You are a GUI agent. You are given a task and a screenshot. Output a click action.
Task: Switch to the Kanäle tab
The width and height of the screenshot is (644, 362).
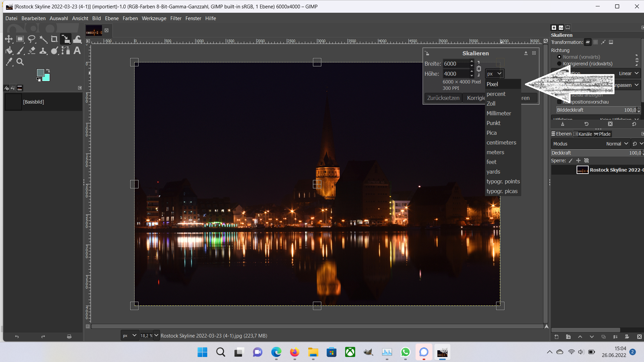[583, 134]
